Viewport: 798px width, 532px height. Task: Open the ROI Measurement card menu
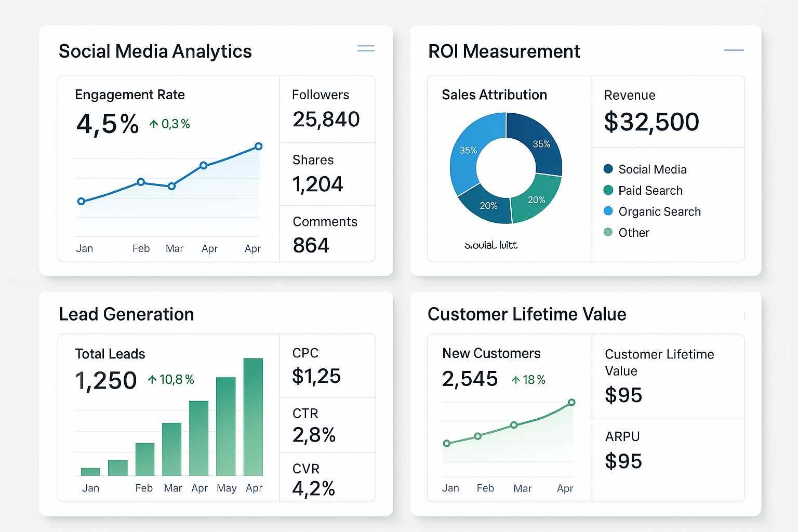click(x=734, y=50)
